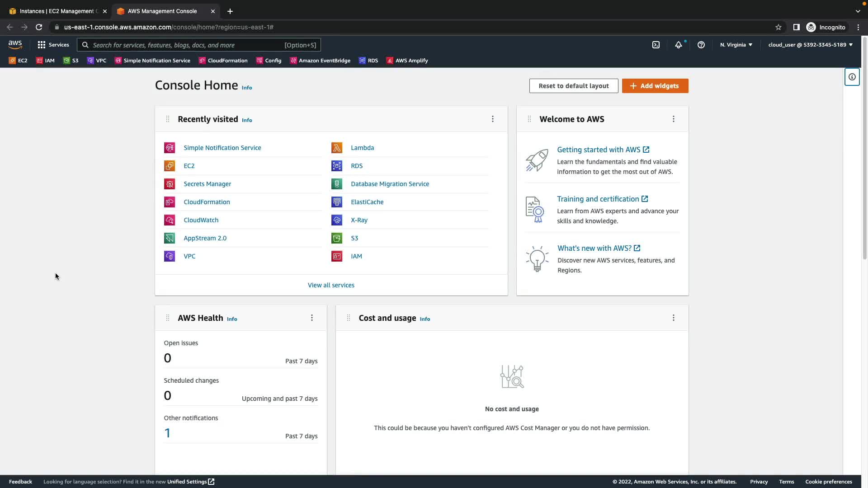Open Cost and usage widget options menu
868x488 pixels.
[x=674, y=318]
